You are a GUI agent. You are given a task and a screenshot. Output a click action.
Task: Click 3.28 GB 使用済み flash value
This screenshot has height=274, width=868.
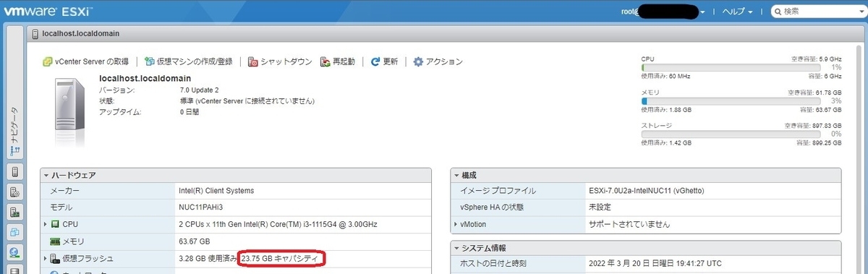point(208,258)
